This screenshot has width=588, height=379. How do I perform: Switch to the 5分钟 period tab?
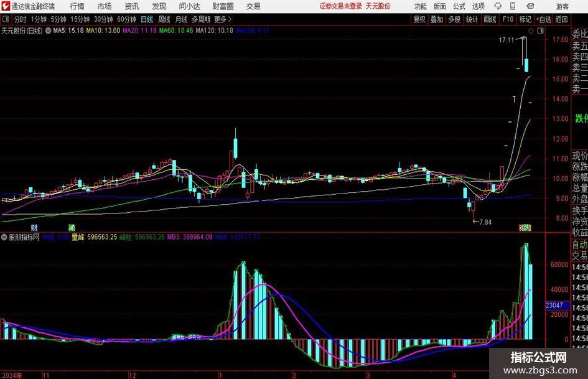pyautogui.click(x=58, y=19)
